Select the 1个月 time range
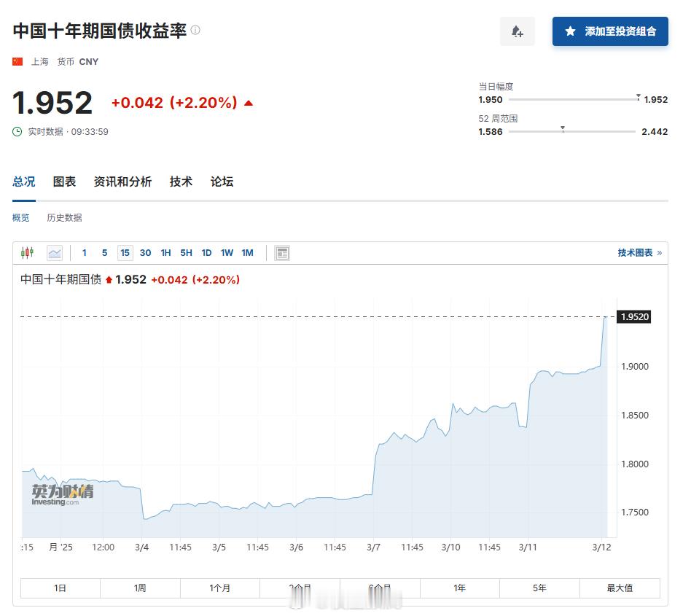 (220, 588)
